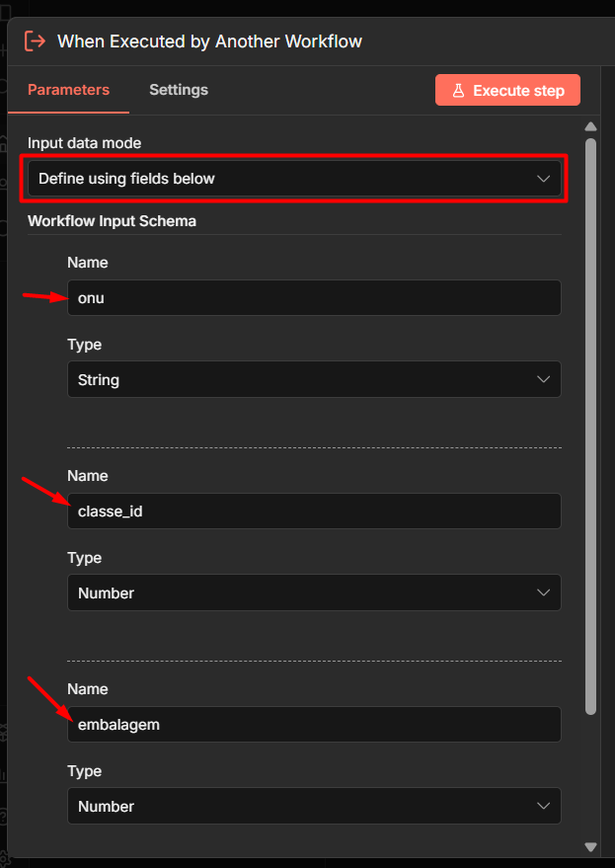This screenshot has height=868, width=615.
Task: Click the chevron in Input data mode field
Action: click(x=543, y=179)
